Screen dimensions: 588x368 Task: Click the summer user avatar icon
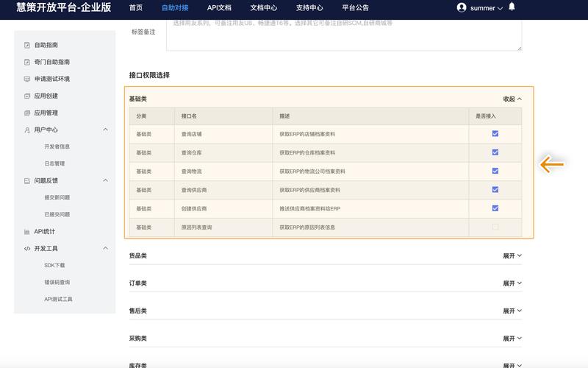point(462,7)
